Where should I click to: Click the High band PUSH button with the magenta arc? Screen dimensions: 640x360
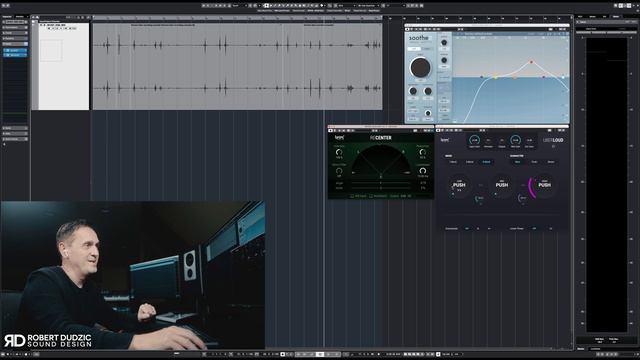(x=544, y=185)
